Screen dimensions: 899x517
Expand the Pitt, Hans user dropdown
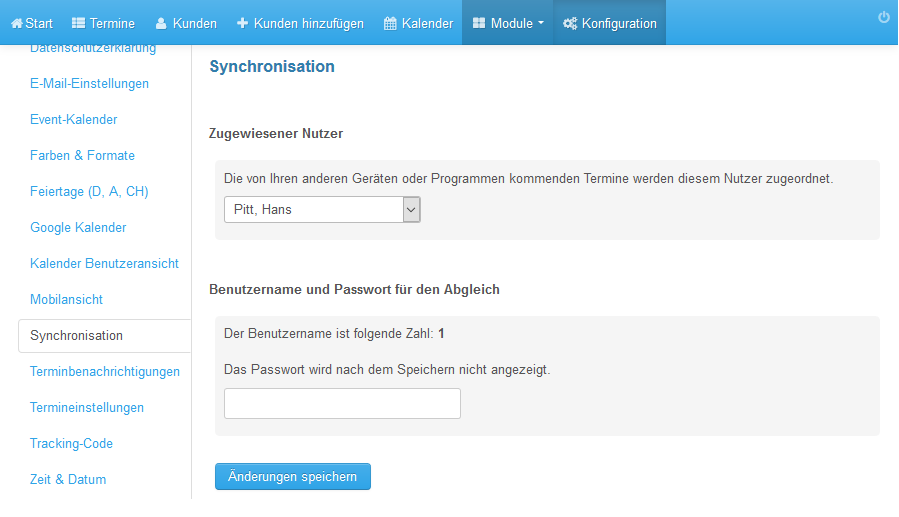322,210
